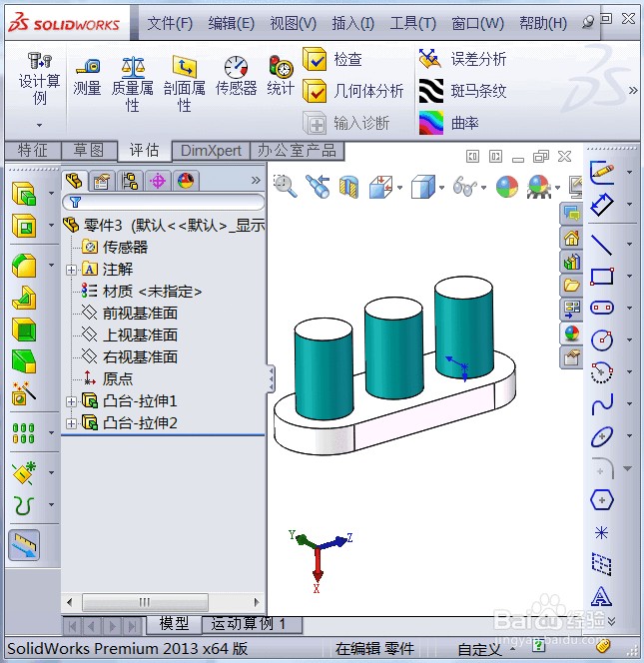Select the Point sketch tool
Viewport: 644px width, 663px height.
coord(601,532)
